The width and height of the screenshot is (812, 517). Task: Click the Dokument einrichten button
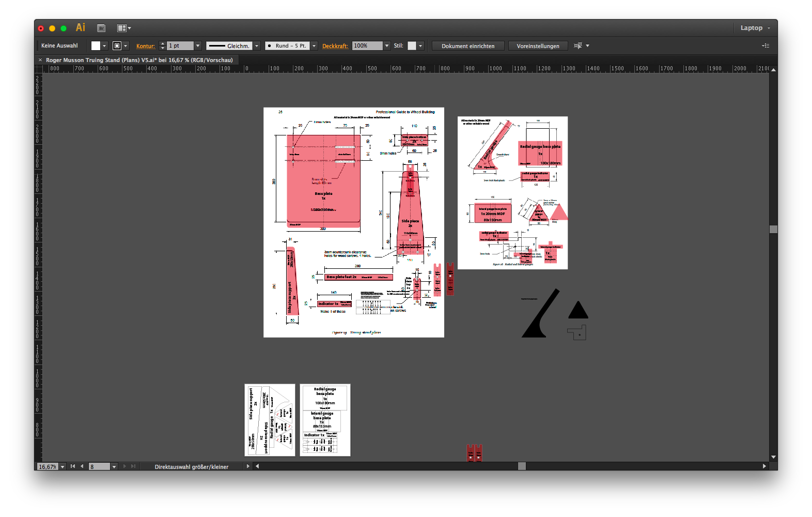coord(468,46)
